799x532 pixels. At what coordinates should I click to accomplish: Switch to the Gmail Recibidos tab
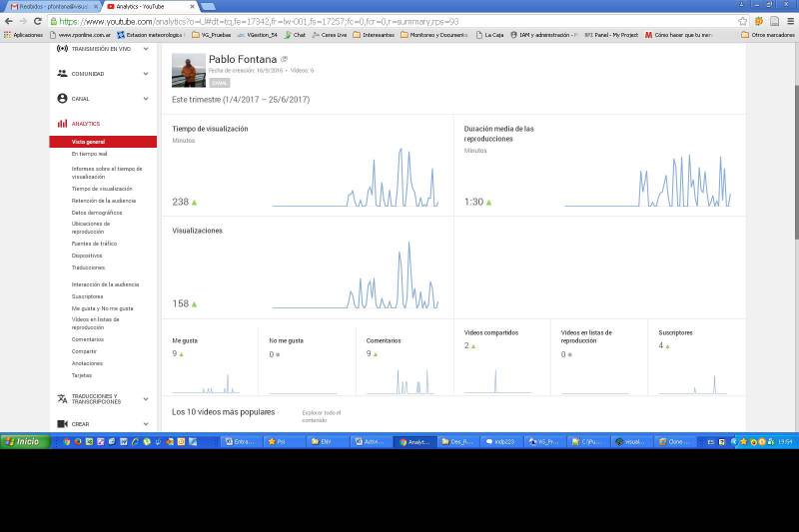pos(53,7)
